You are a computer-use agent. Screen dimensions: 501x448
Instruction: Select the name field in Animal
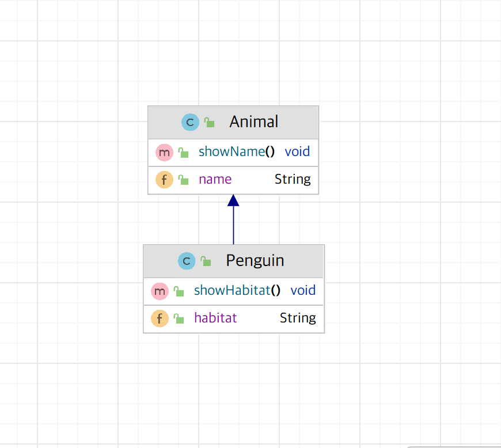(x=215, y=179)
